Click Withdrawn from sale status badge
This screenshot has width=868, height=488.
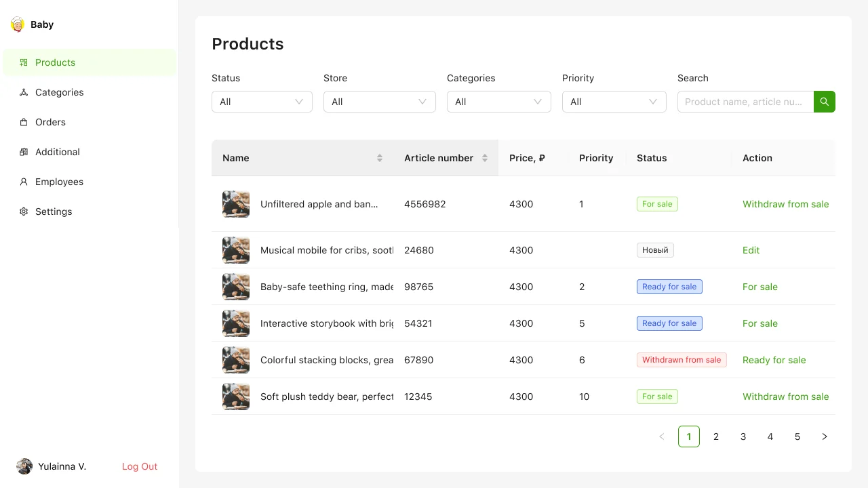[682, 360]
